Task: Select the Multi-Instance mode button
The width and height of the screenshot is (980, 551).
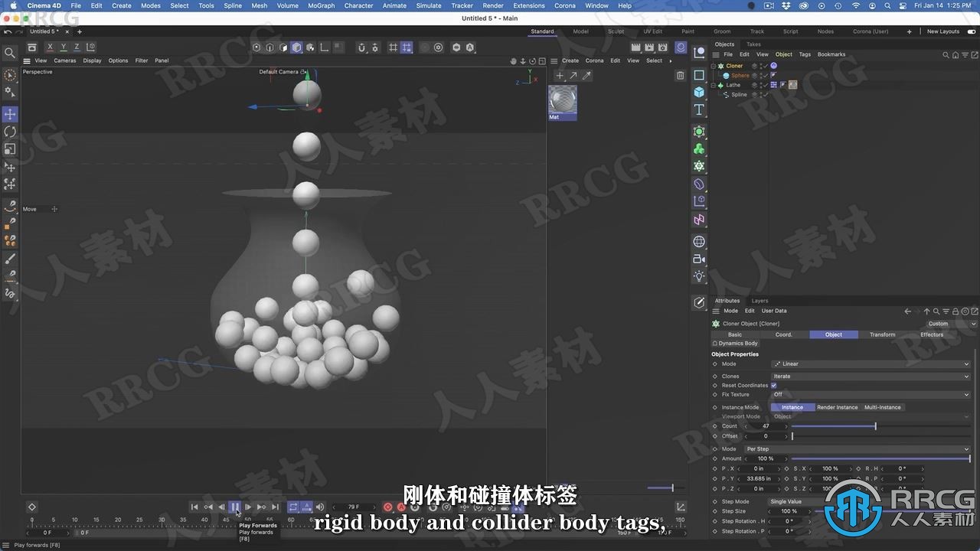Action: pos(882,407)
